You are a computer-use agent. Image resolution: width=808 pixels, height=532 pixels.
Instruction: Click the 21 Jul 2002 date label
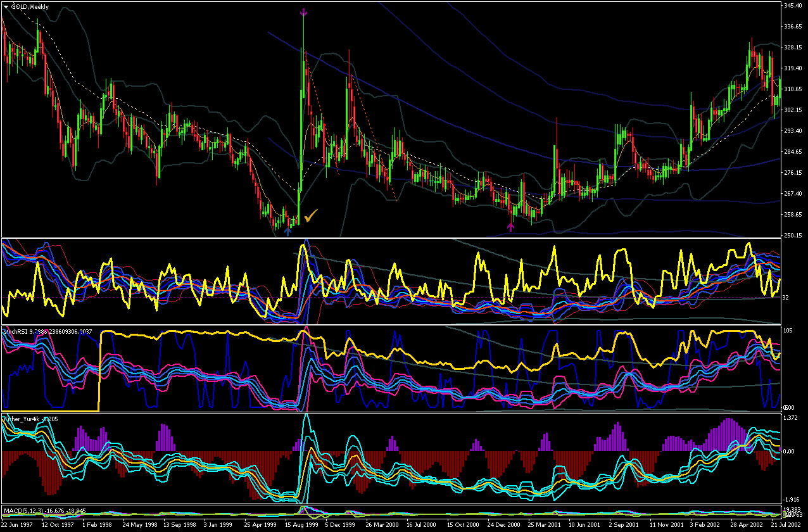click(x=788, y=525)
